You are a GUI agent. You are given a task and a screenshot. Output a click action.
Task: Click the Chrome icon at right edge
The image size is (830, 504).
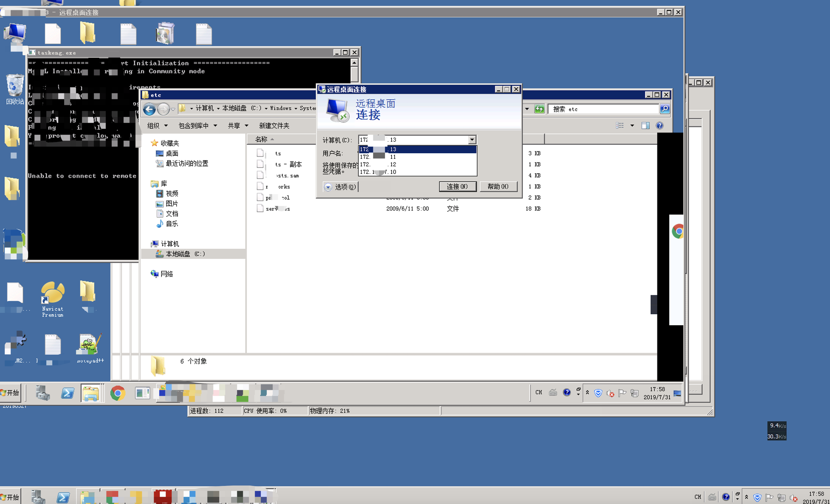pyautogui.click(x=677, y=231)
